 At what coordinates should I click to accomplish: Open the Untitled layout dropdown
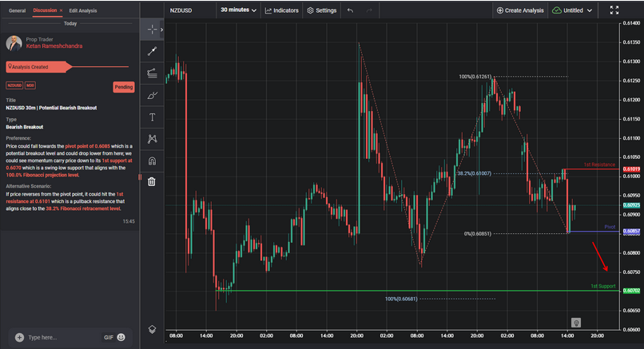pyautogui.click(x=572, y=10)
